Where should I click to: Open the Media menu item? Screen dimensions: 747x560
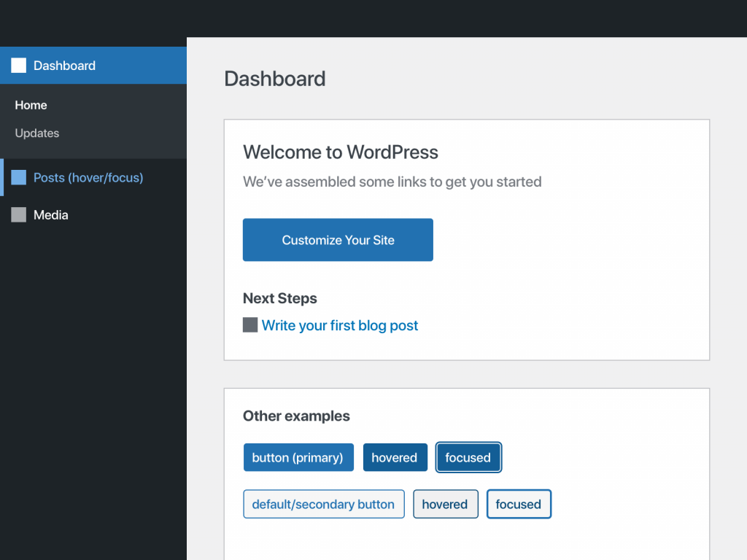pos(93,215)
